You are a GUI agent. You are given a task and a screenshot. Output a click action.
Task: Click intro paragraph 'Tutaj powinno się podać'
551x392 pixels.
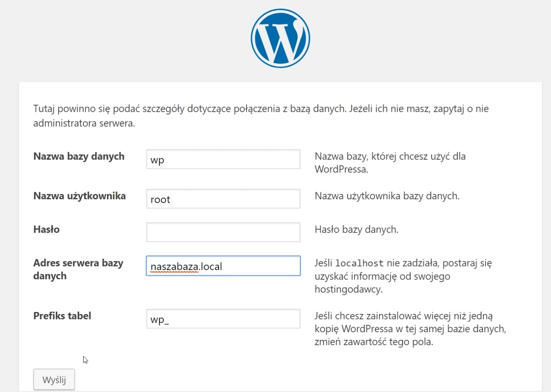[261, 116]
